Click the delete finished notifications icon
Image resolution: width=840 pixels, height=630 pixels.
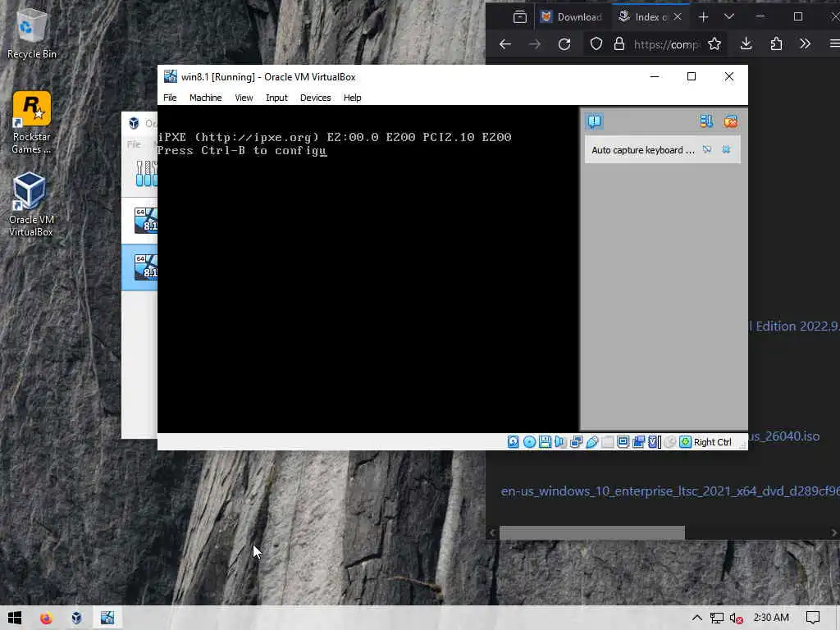click(731, 121)
